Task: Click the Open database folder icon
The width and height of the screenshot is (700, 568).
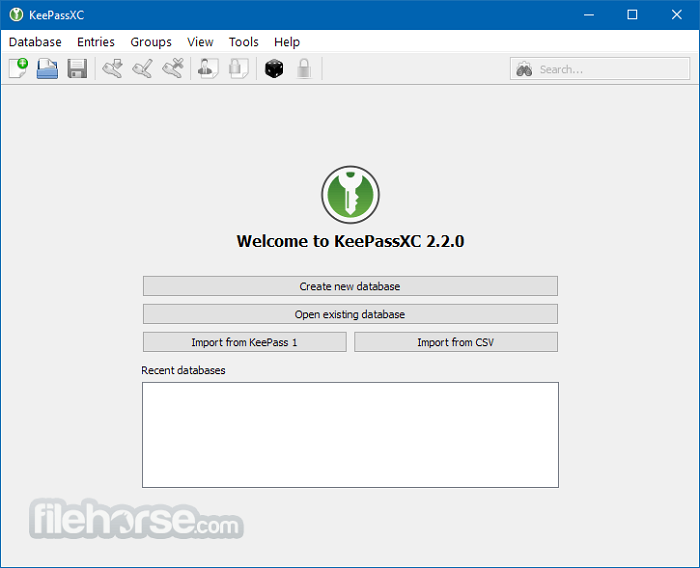Action: (x=47, y=69)
